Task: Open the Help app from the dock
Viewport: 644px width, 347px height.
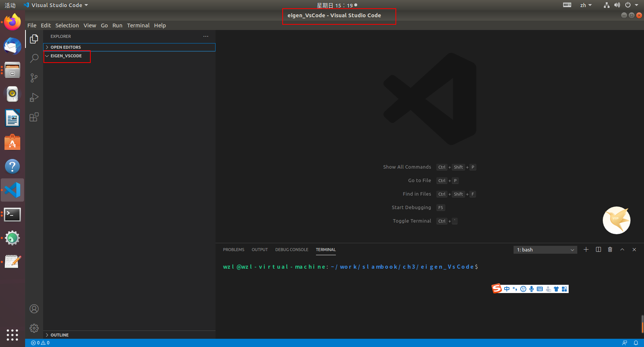Action: point(12,166)
